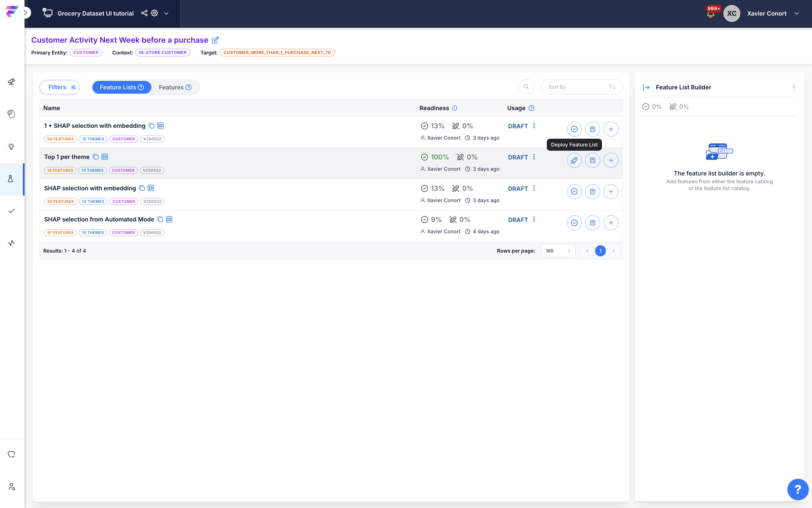This screenshot has height=508, width=812.
Task: Click the search magnifier icon
Action: [x=526, y=87]
